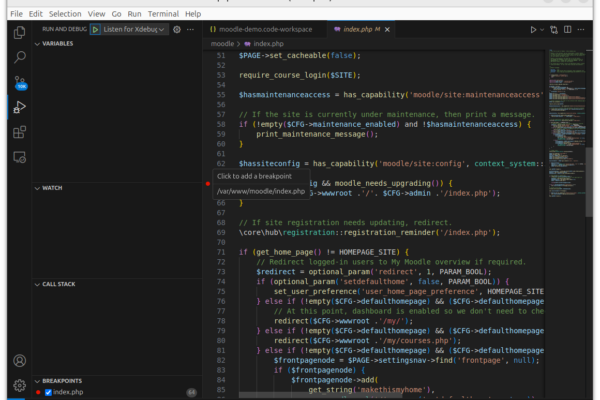Click the horizontal editor scrollbar
The height and width of the screenshot is (400, 600).
point(320,395)
